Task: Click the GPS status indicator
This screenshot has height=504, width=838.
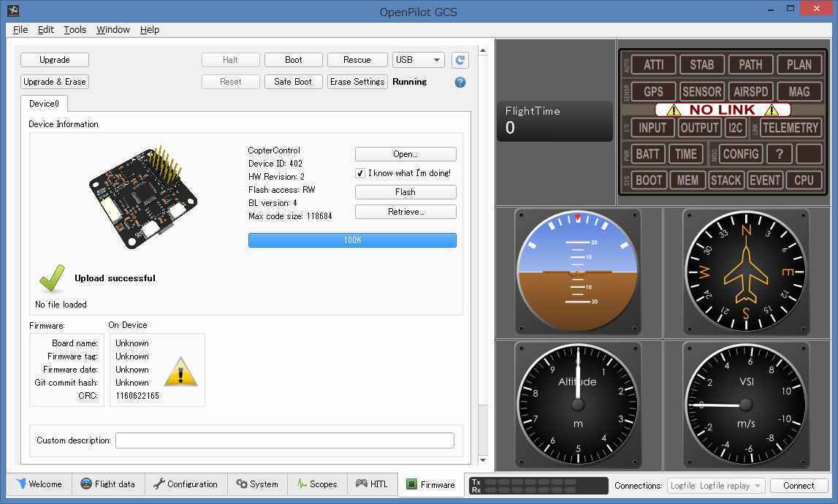Action: (653, 91)
